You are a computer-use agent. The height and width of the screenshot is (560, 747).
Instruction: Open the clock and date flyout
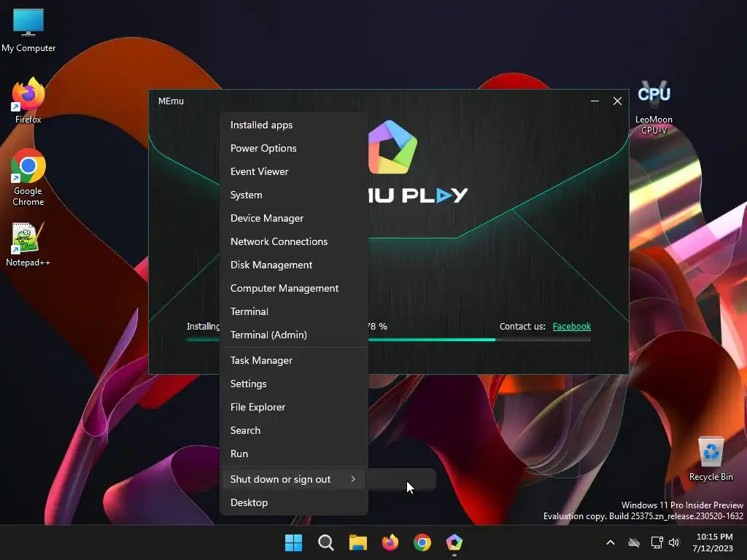[x=713, y=542]
